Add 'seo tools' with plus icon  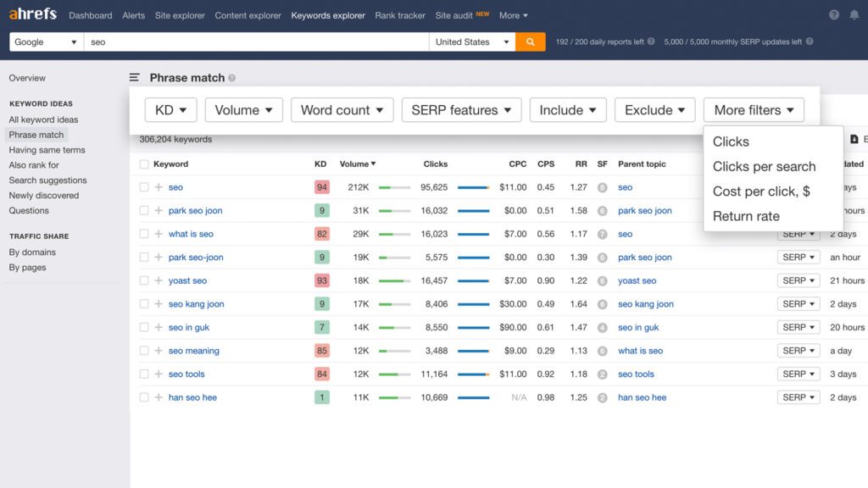coord(159,374)
